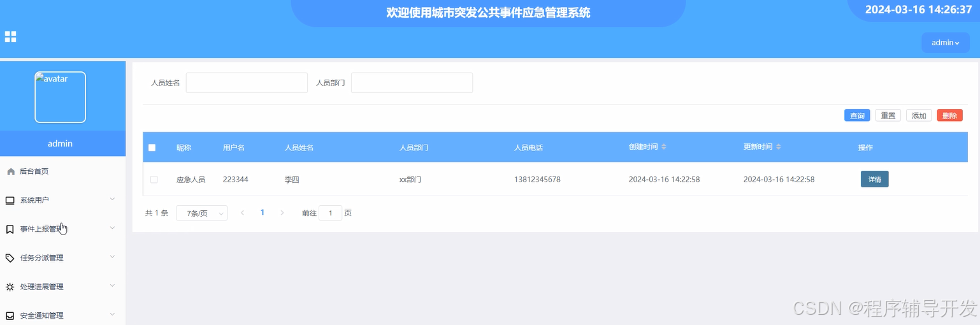Click the sun icon beside 处理进展管理

[x=10, y=287]
